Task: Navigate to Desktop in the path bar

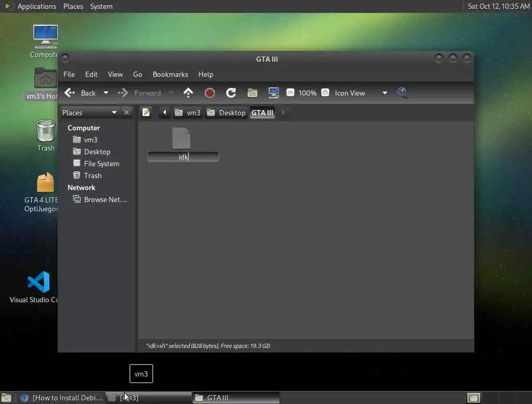Action: click(226, 113)
